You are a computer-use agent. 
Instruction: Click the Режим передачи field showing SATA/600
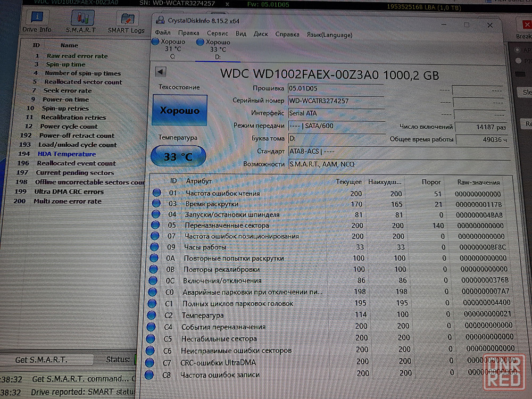(x=337, y=126)
